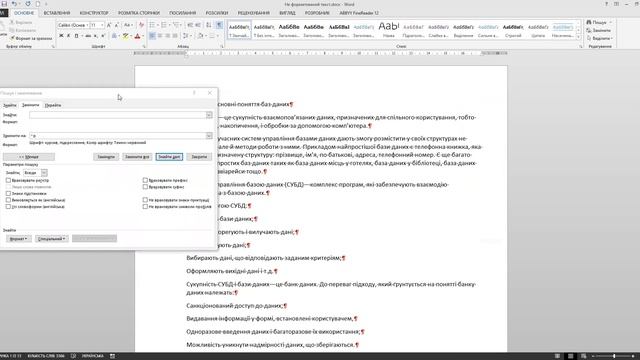
Task: Enable Враховувати префікс checkbox
Action: 145,180
